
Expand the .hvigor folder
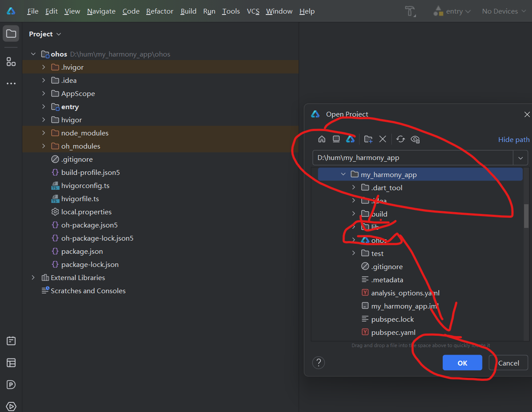coord(43,67)
